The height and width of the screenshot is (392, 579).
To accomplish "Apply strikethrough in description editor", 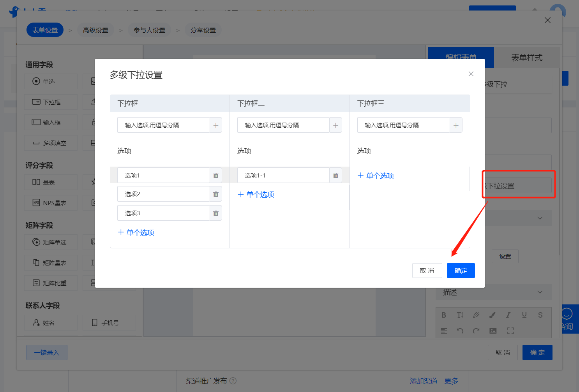I will [540, 315].
